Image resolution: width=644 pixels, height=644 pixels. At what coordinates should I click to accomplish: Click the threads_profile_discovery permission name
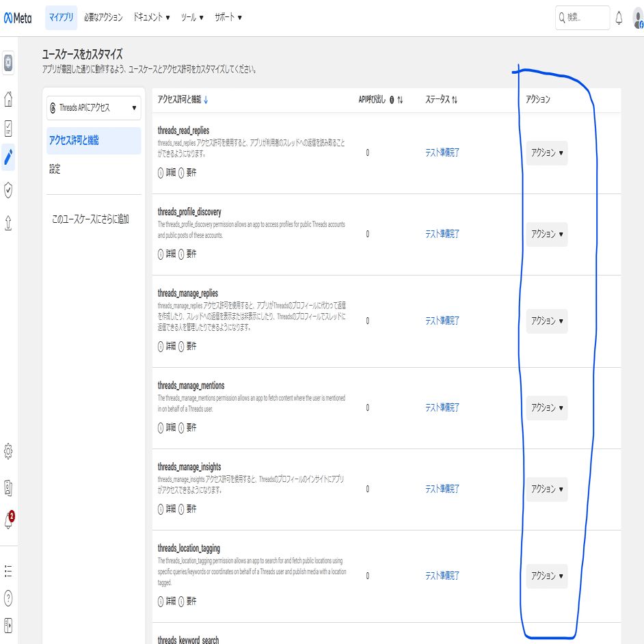tap(189, 212)
